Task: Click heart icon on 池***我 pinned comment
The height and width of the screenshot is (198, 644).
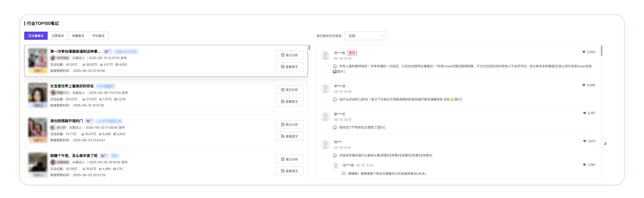Action: pos(584,52)
